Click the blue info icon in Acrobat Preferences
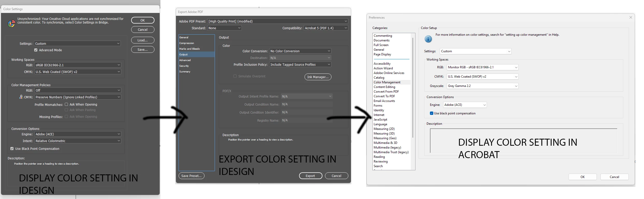644x199 pixels. click(428, 39)
